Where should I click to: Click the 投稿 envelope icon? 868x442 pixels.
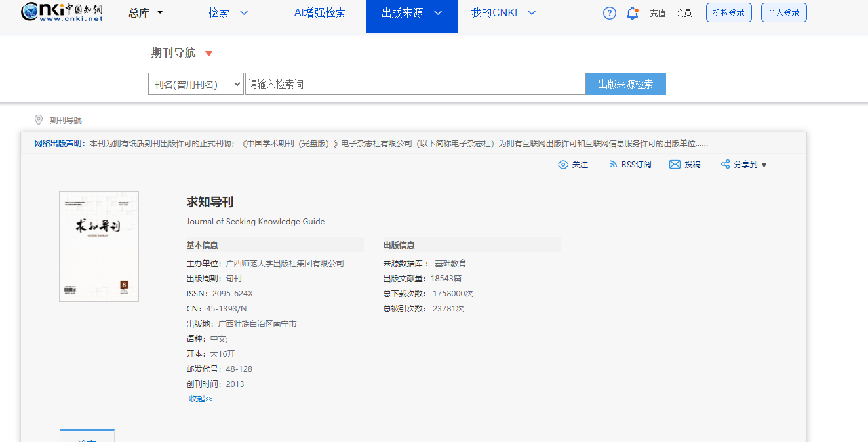coord(675,165)
